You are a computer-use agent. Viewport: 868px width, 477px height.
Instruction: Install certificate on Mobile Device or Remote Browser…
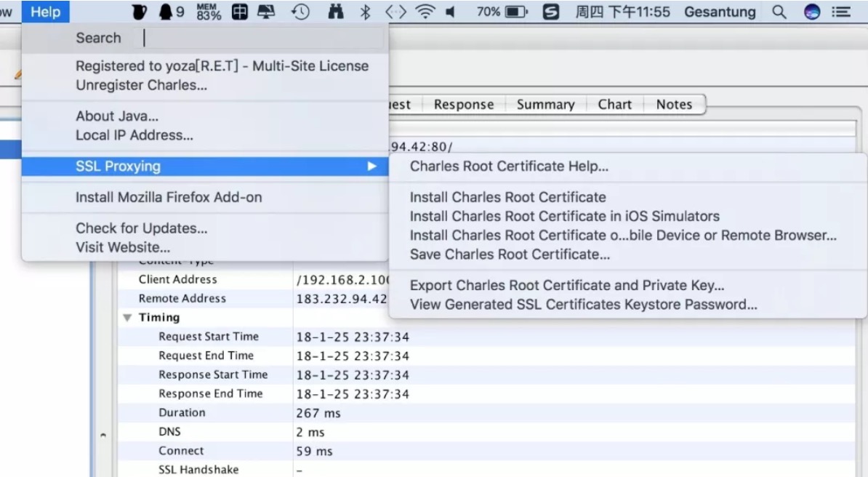tap(623, 235)
